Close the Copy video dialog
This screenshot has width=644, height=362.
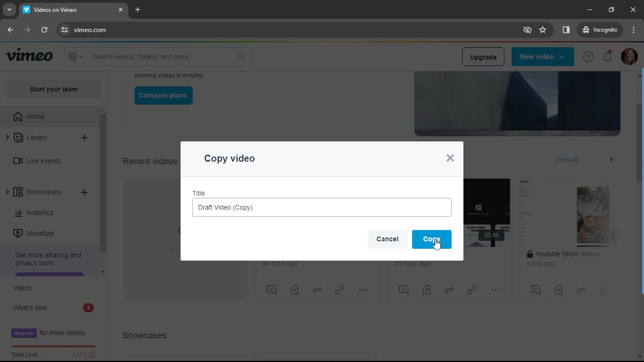coord(450,158)
